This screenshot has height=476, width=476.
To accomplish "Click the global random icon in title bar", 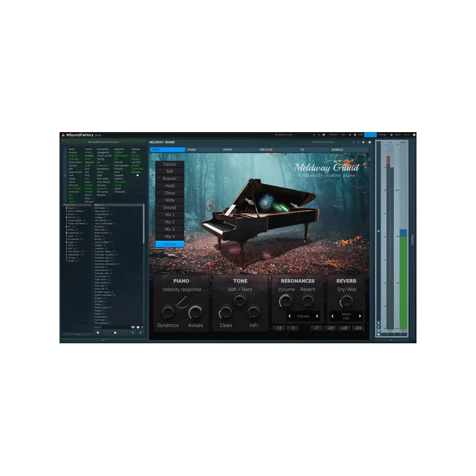I will click(324, 135).
